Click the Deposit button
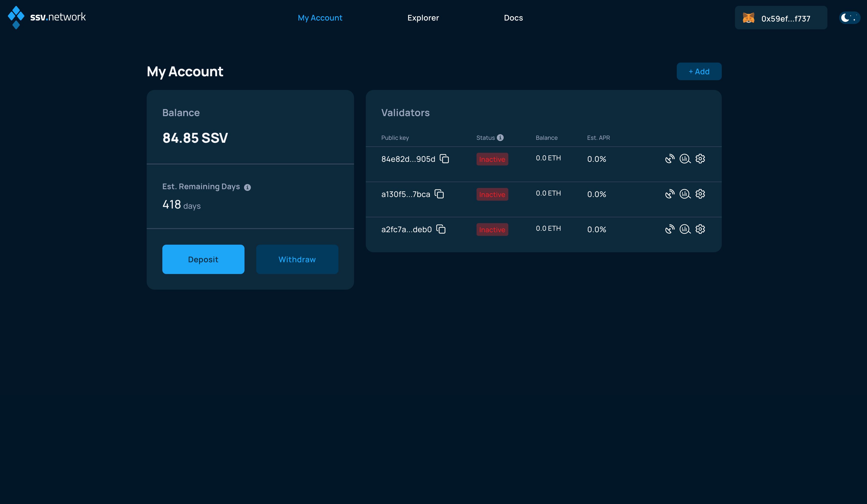The width and height of the screenshot is (867, 504). [x=203, y=259]
